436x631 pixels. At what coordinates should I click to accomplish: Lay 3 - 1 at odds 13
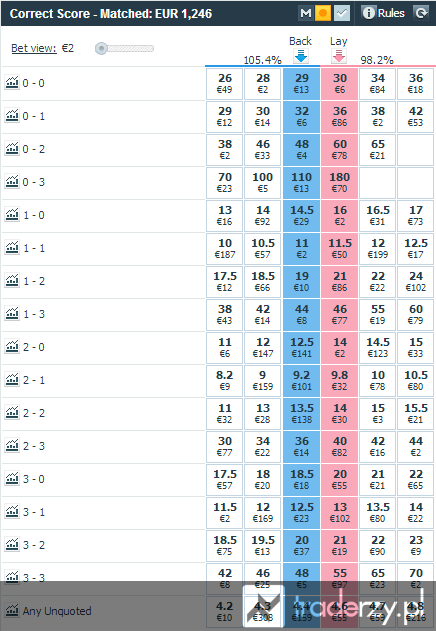(x=339, y=512)
